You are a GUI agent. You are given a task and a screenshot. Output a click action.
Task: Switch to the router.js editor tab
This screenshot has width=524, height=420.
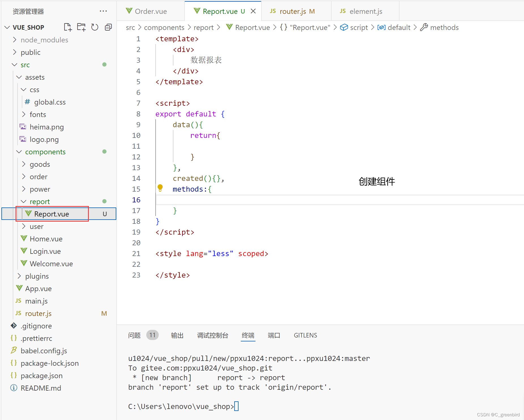[x=297, y=11]
